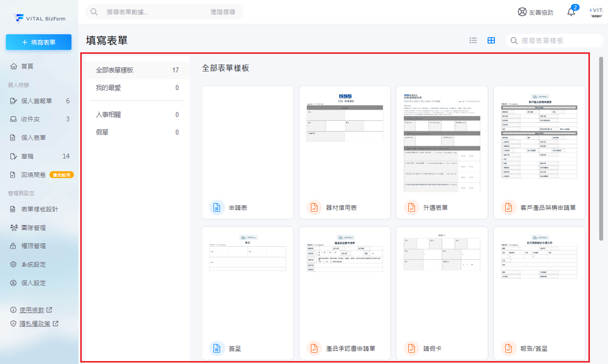Viewport: 608px width, 364px height.
Task: Go to 表單樣板設計 in sidebar
Action: click(x=40, y=209)
